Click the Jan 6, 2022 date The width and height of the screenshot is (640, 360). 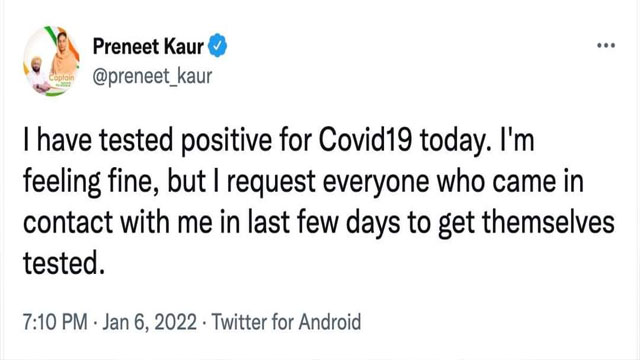(149, 322)
